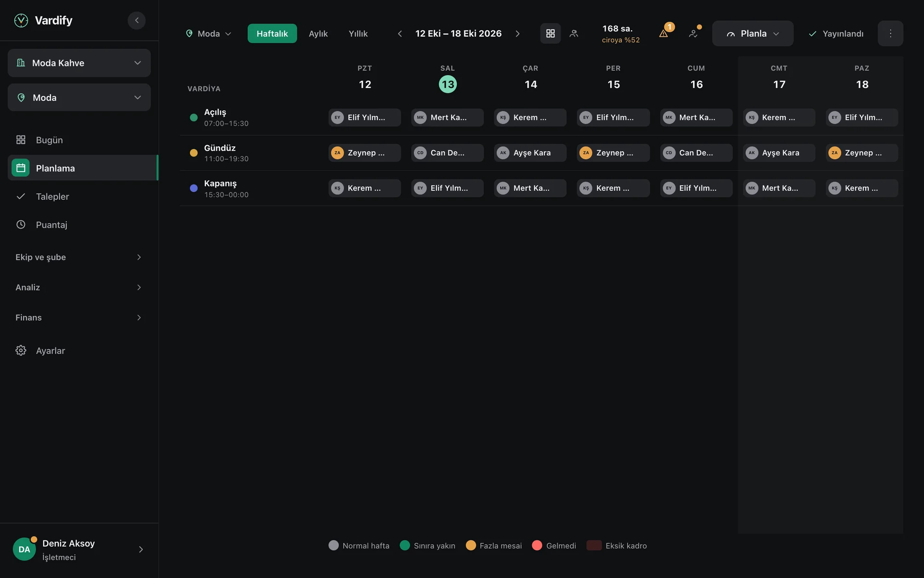Click the Yayınlandı status button
The image size is (924, 578).
click(x=836, y=33)
